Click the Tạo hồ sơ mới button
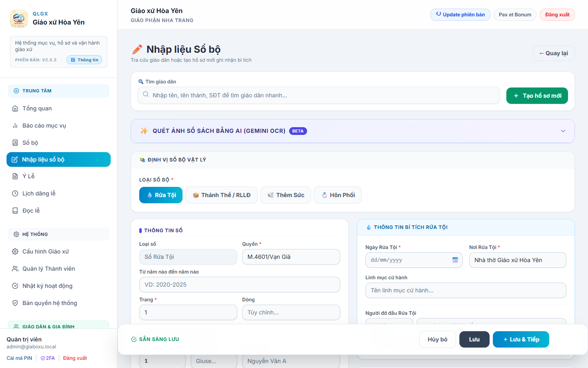This screenshot has height=368, width=588. [537, 96]
